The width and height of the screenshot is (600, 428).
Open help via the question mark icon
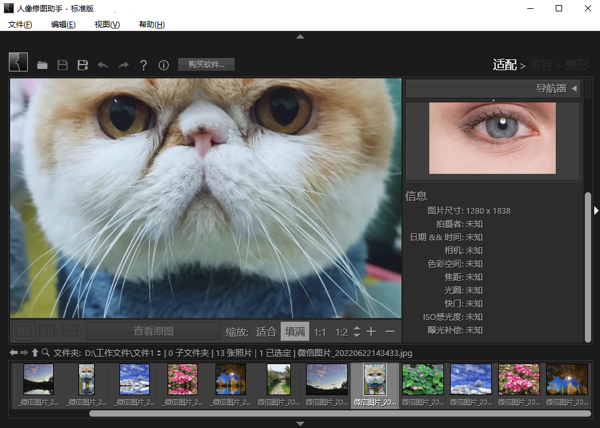[143, 65]
